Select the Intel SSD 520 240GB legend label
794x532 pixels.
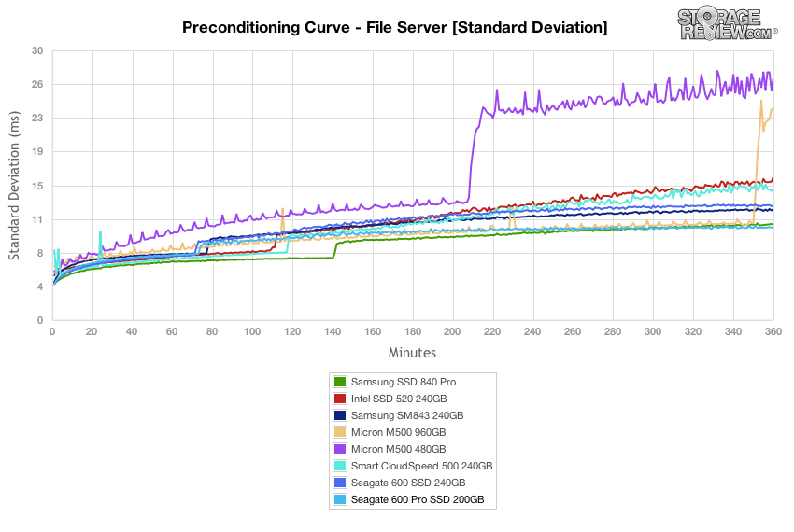[x=399, y=399]
